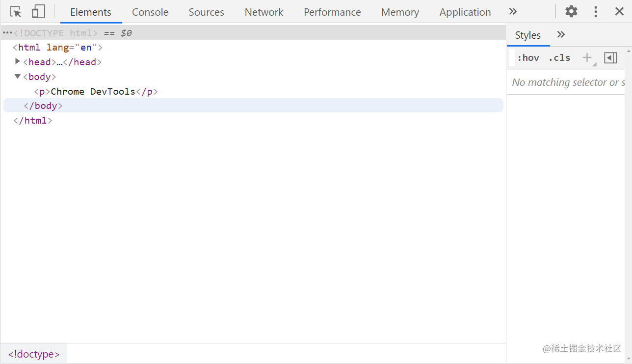Select the p Chrome DevTools node
The width and height of the screenshot is (632, 364).
coord(96,91)
